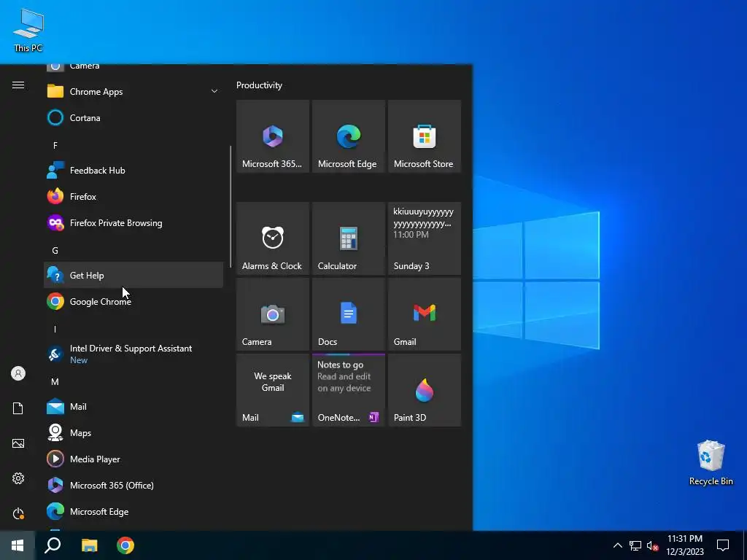Click the letter G section header
747x560 pixels.
[x=55, y=250]
